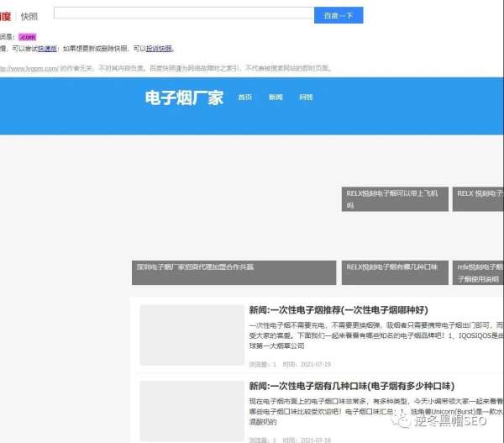Open article 一次性电子烟有几种口味 headline

tap(352, 386)
